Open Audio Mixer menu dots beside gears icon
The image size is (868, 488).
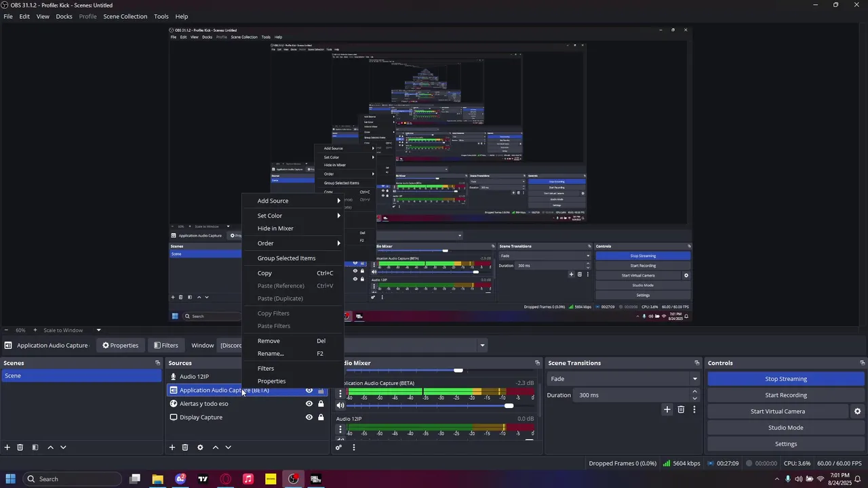[353, 447]
